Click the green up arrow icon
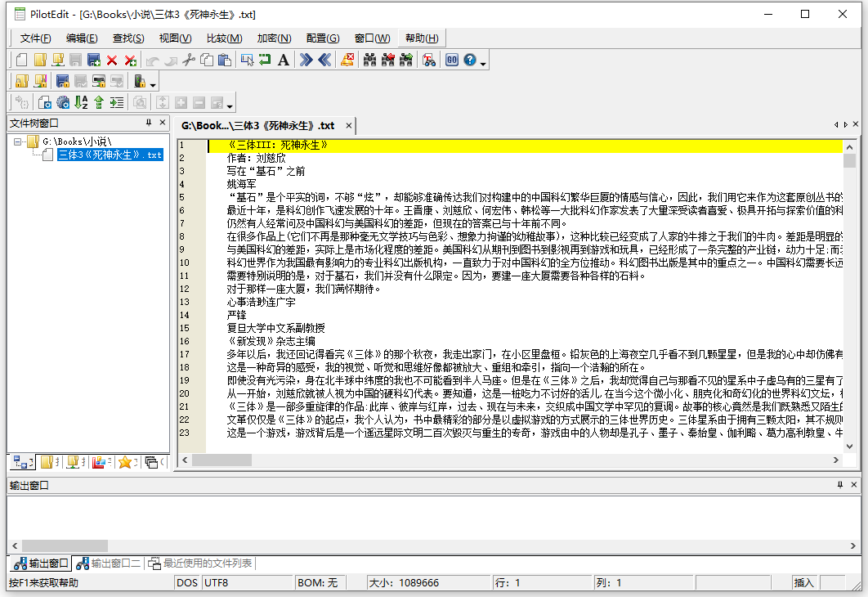The image size is (868, 597). [99, 102]
